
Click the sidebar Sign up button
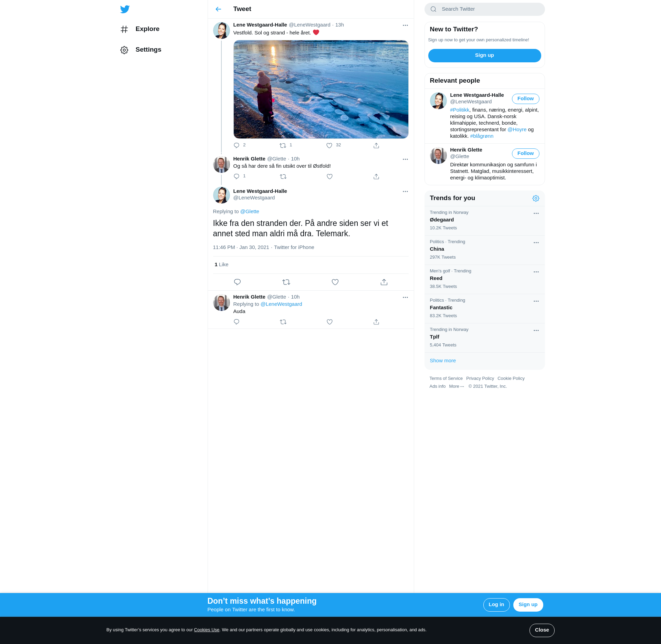(484, 55)
